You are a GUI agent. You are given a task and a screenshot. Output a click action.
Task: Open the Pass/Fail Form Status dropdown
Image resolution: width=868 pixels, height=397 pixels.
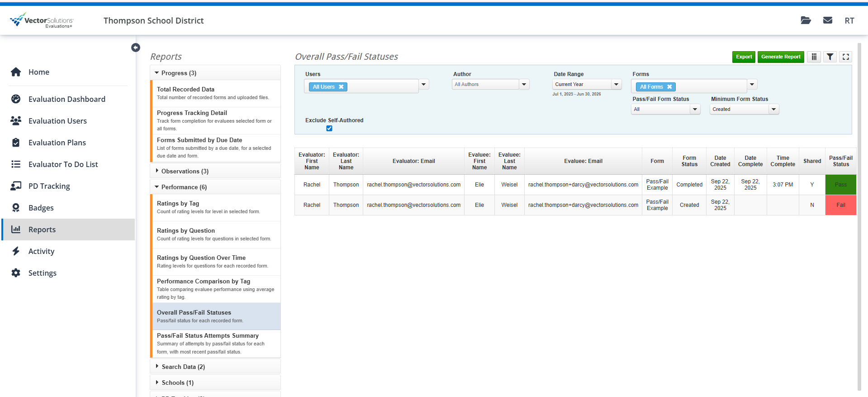(665, 109)
